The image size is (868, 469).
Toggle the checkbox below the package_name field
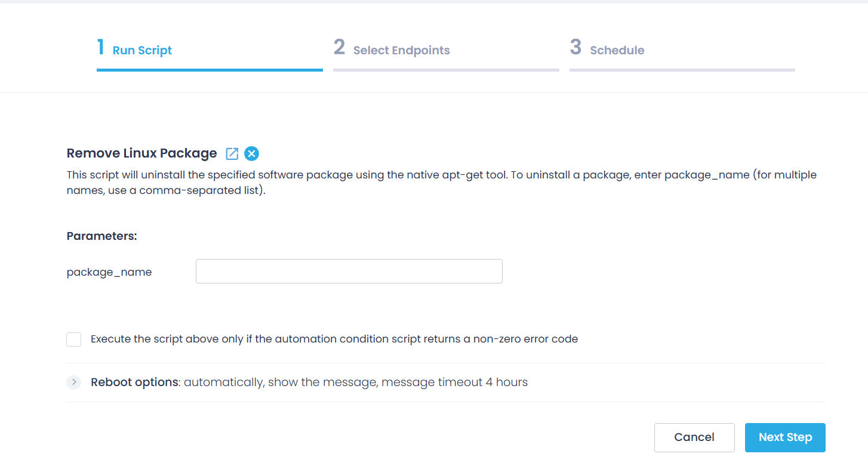(x=73, y=339)
